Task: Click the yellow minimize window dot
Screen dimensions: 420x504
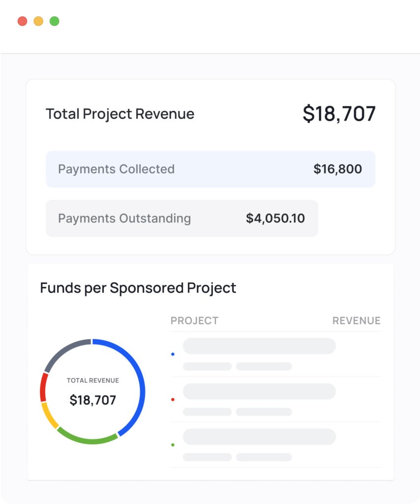Action: [x=38, y=21]
